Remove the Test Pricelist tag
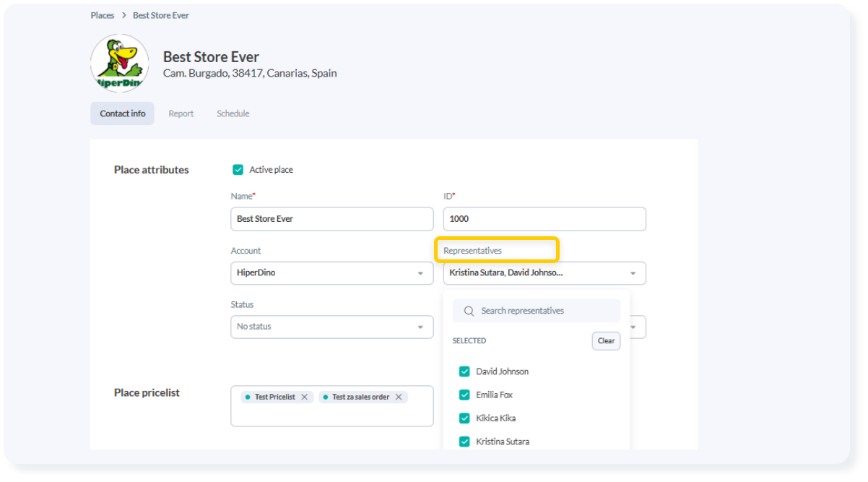This screenshot has width=868, height=482. tap(305, 397)
